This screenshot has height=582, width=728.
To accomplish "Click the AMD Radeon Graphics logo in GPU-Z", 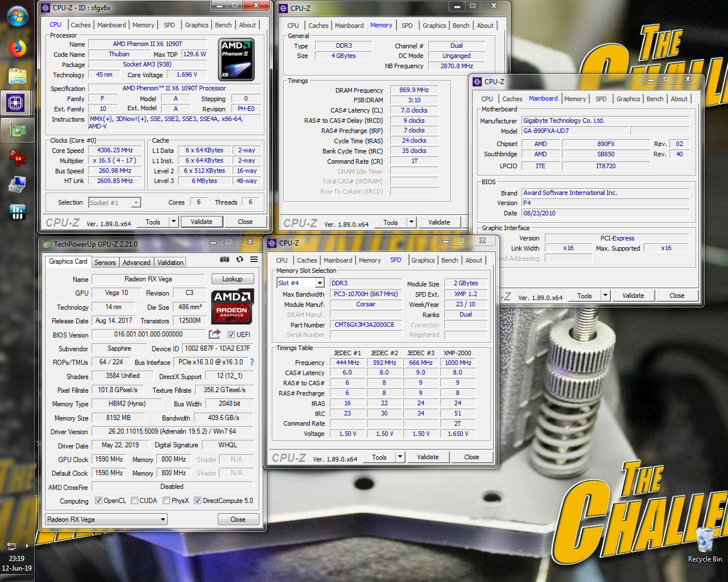I will click(x=231, y=306).
